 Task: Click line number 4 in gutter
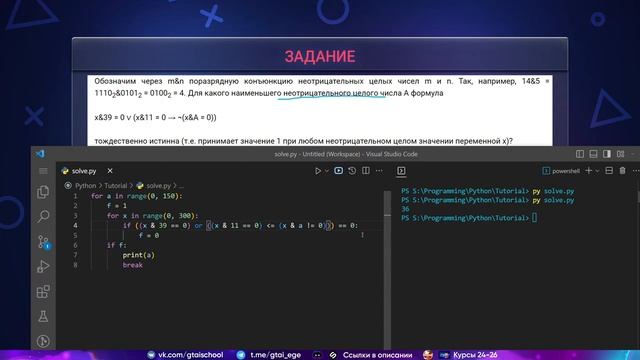pyautogui.click(x=75, y=225)
